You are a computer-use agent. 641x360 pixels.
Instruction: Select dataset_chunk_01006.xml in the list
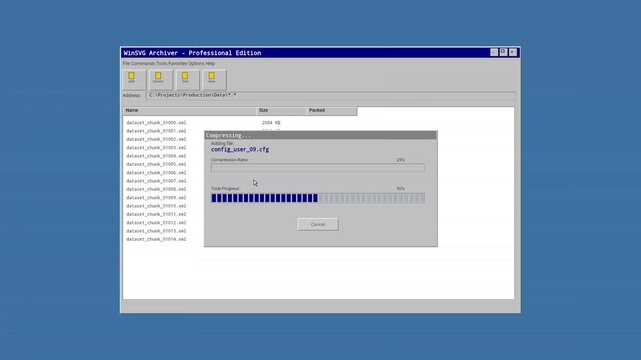click(x=156, y=172)
